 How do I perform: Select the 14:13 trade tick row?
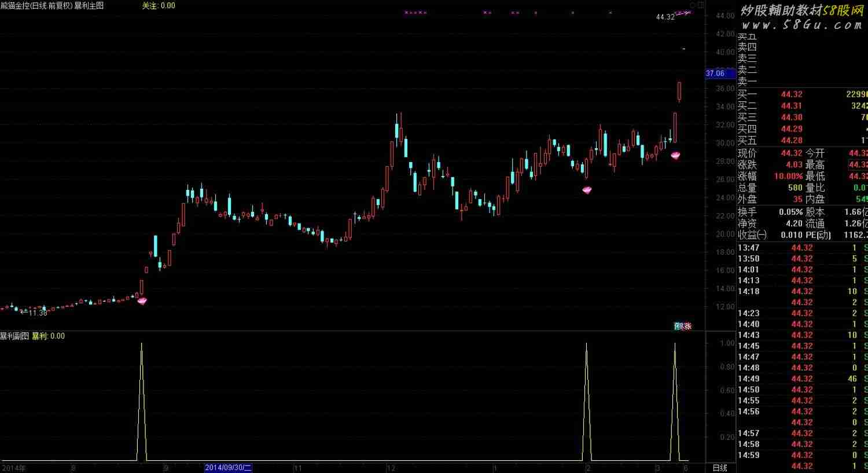(x=803, y=281)
